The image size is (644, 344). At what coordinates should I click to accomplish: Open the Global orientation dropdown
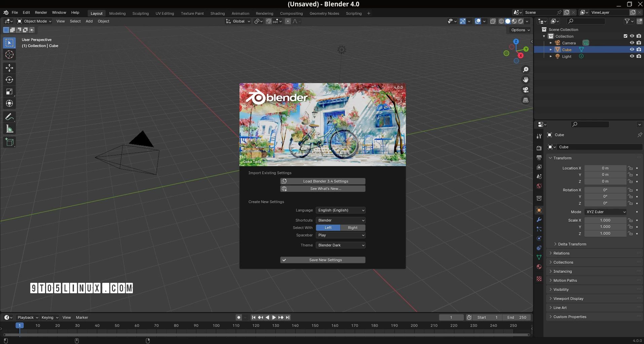(238, 21)
